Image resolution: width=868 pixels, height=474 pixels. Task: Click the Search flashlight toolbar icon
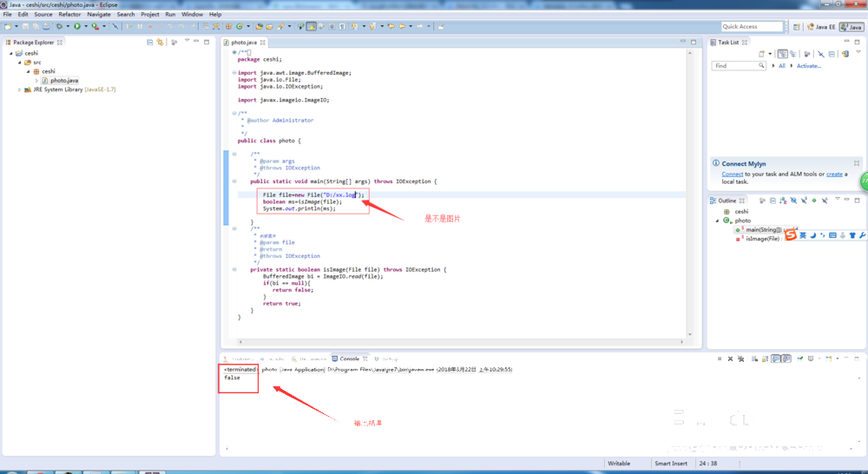point(280,26)
